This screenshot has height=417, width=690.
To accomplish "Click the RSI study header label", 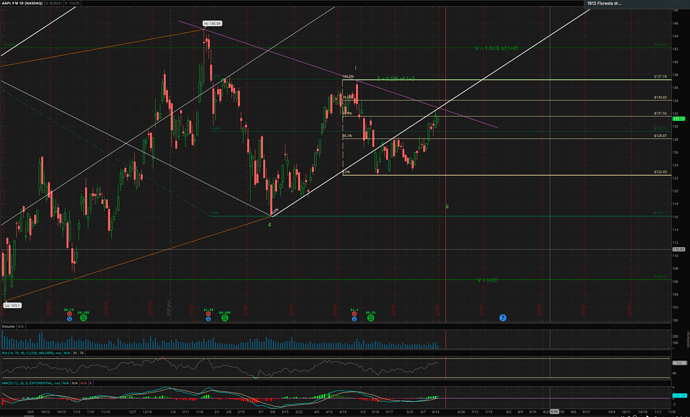I will [31, 353].
